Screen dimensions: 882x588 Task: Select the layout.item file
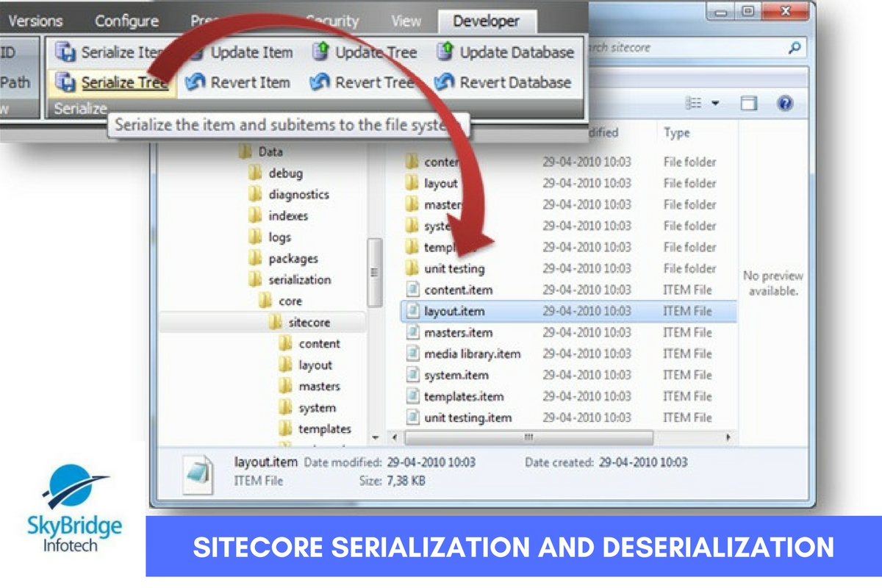click(454, 312)
